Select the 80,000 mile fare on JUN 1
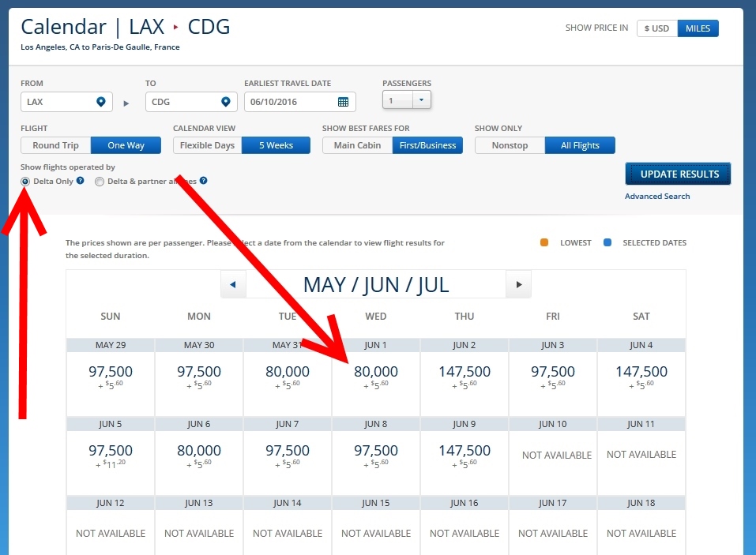 pos(375,372)
